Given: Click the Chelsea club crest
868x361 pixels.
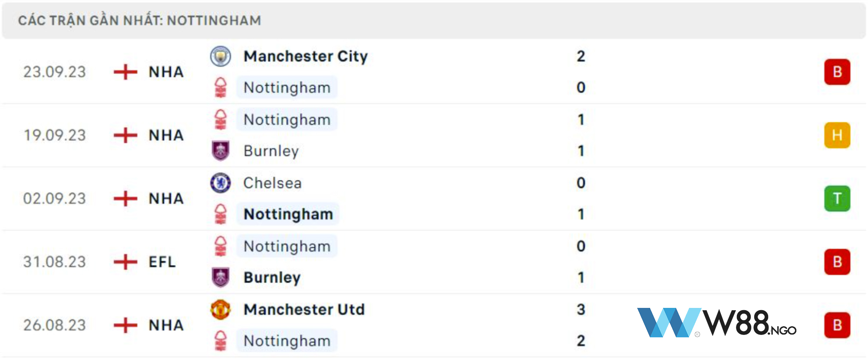Looking at the screenshot, I should tap(221, 183).
